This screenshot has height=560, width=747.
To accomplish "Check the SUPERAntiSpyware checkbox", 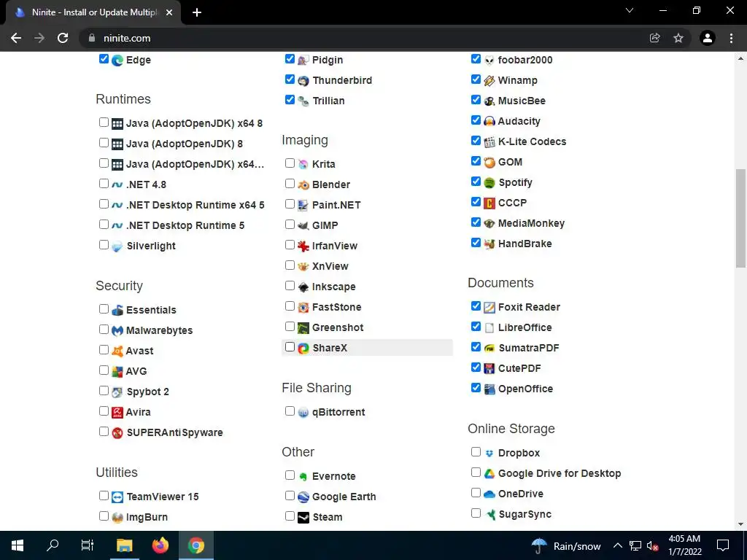I will click(x=104, y=432).
